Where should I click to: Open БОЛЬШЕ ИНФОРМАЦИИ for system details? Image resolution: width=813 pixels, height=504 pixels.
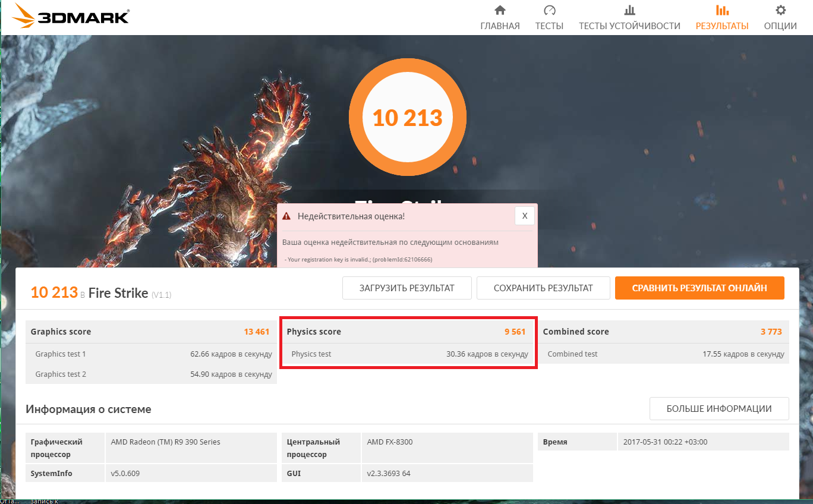click(719, 409)
